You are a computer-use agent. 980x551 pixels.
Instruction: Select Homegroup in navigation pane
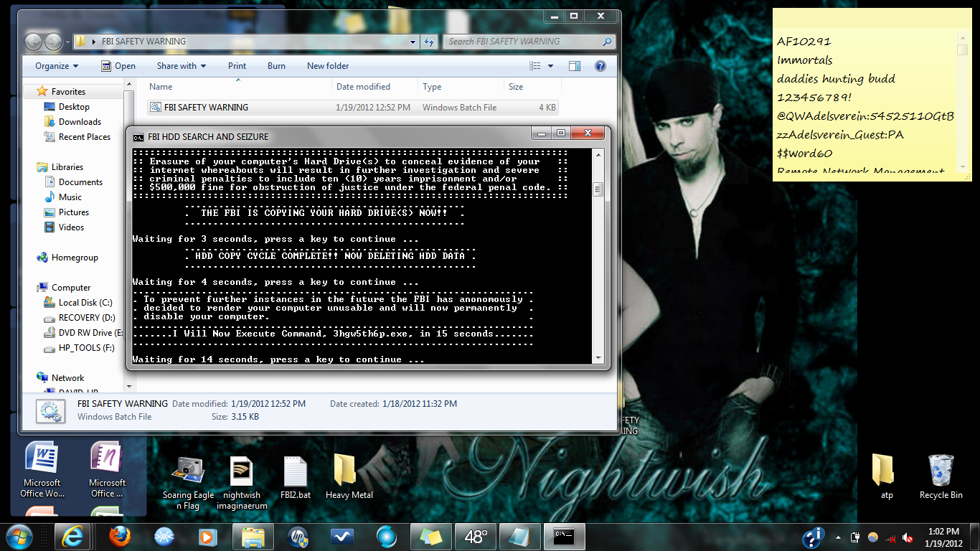click(x=75, y=258)
